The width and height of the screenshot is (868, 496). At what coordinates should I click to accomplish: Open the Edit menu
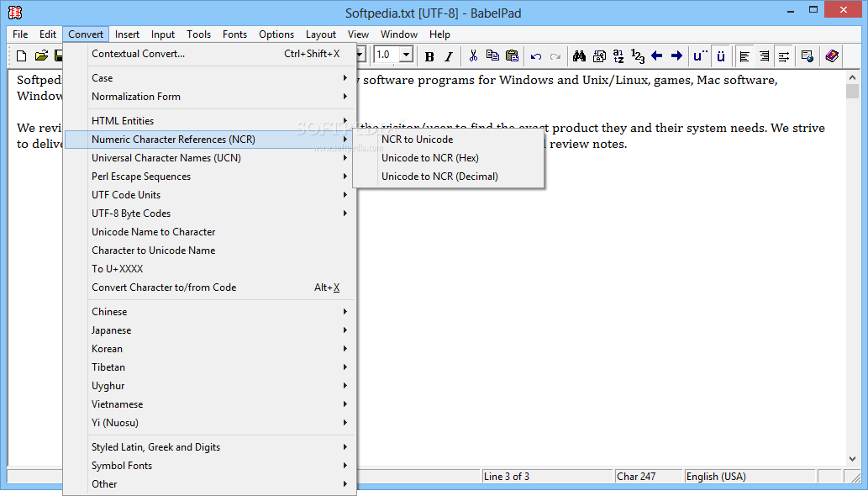coord(48,34)
